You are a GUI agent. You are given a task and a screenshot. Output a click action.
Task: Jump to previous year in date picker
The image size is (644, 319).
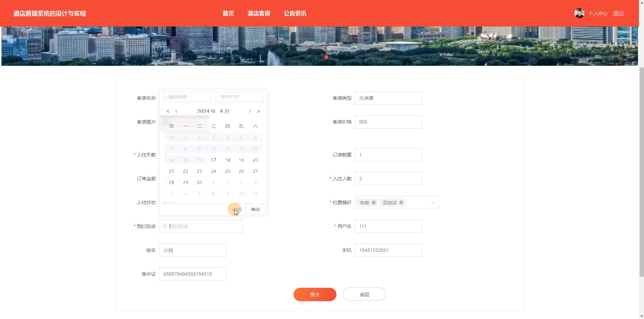pos(168,111)
